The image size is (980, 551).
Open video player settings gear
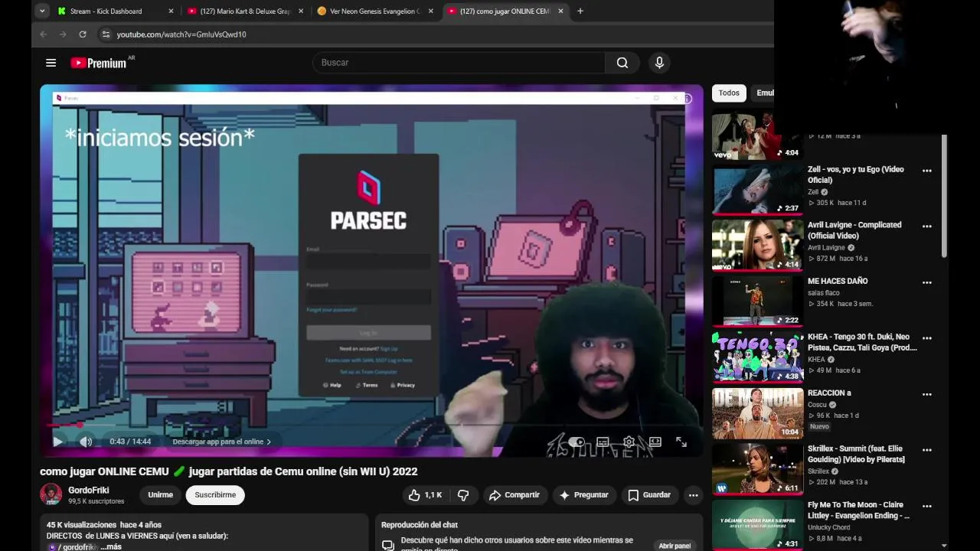pos(629,442)
